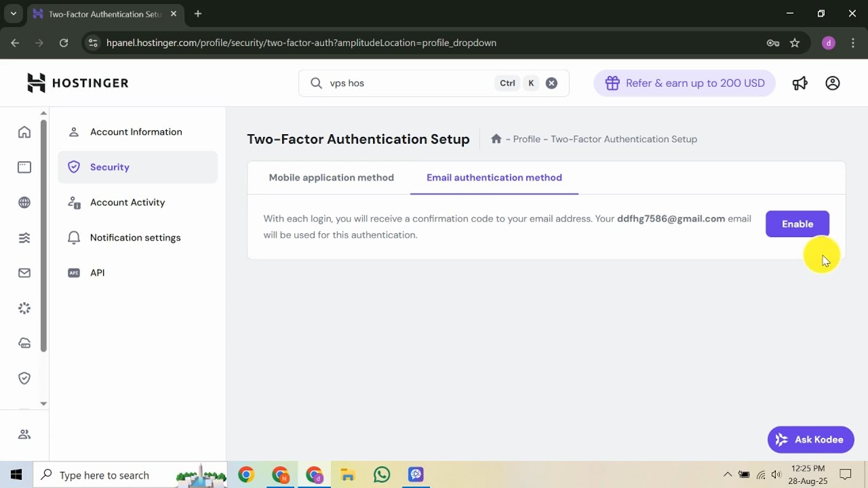This screenshot has width=868, height=488.
Task: Bookmark this page with star icon
Action: 795,43
